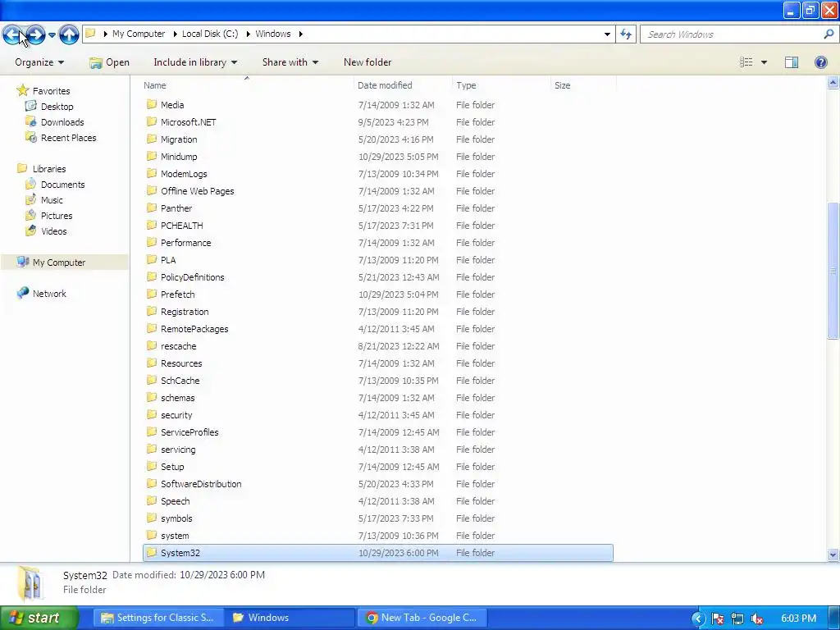
Task: Open the Help question mark icon
Action: point(820,62)
